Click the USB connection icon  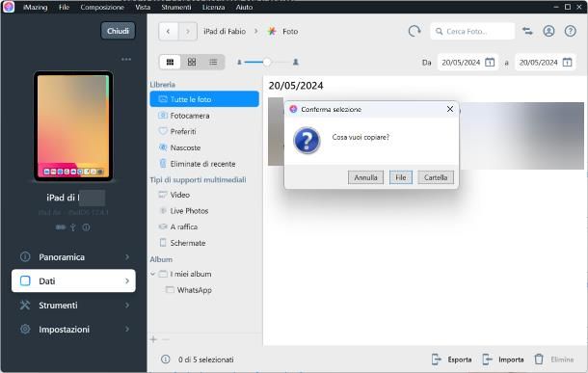coord(73,227)
